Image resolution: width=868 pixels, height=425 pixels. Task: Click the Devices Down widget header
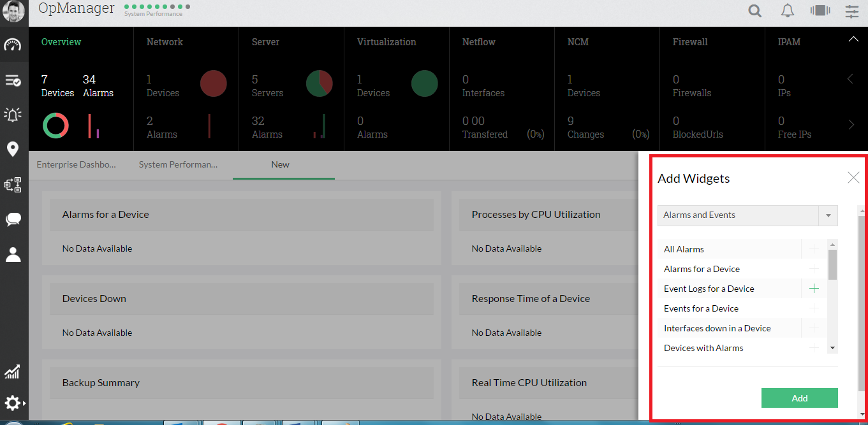[x=242, y=299]
